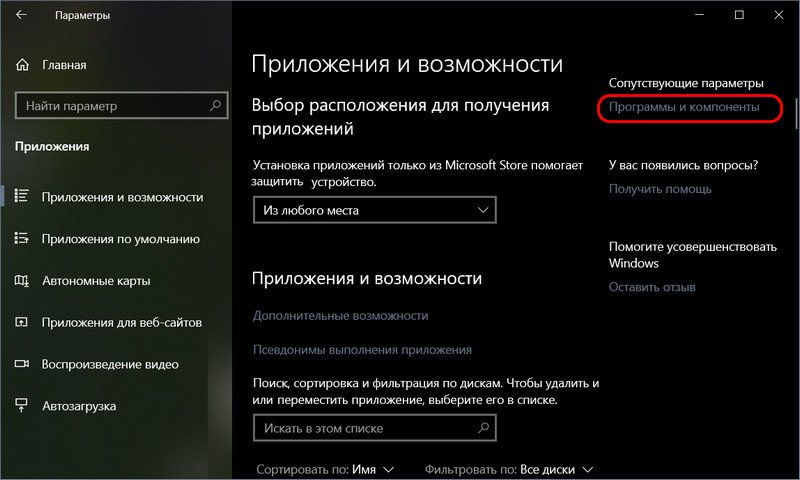The width and height of the screenshot is (800, 480).
Task: Click the У вас появились вопросы? text
Action: tap(684, 165)
